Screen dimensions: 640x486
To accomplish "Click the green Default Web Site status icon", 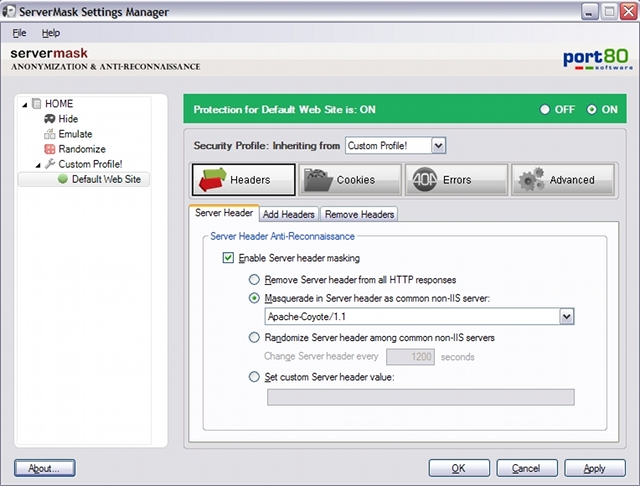I will coord(62,179).
